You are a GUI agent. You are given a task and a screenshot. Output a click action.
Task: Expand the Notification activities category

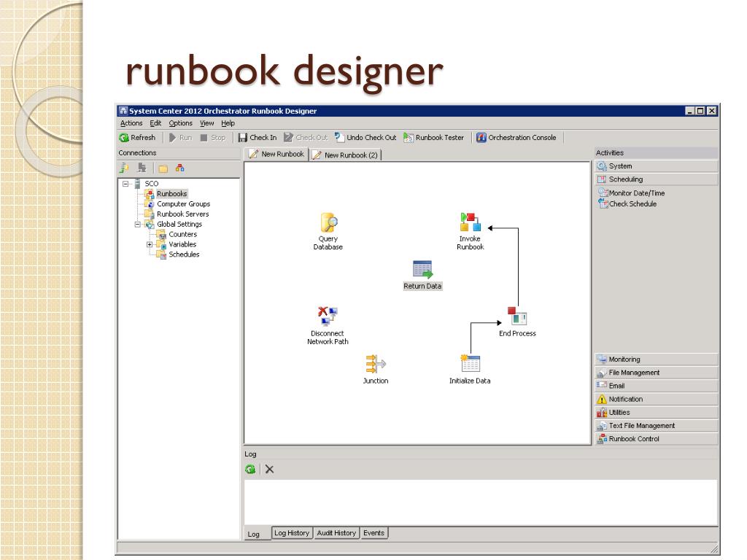point(657,400)
